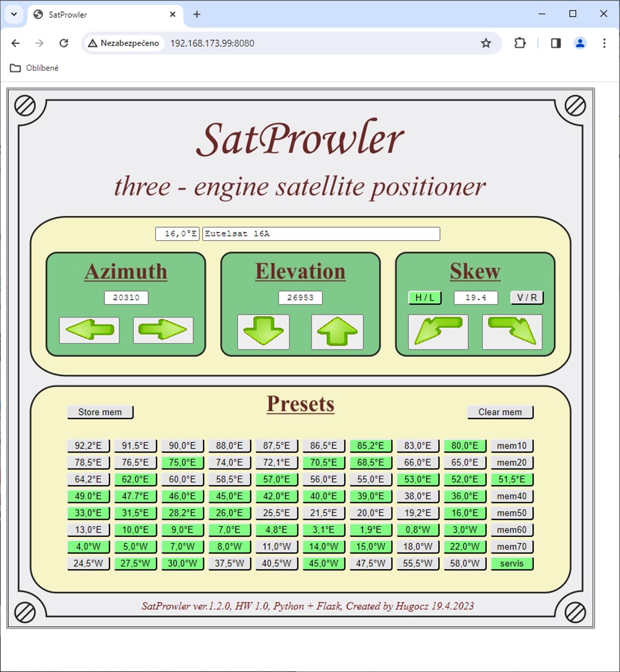Select preset 19,2°E
620x672 pixels.
click(x=418, y=513)
